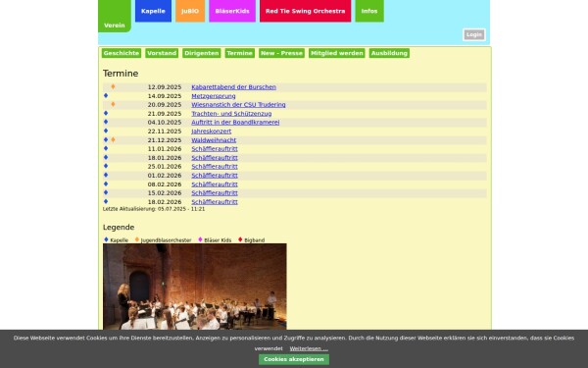Image resolution: width=588 pixels, height=368 pixels.
Task: Open the Verein main tab
Action: click(x=115, y=16)
